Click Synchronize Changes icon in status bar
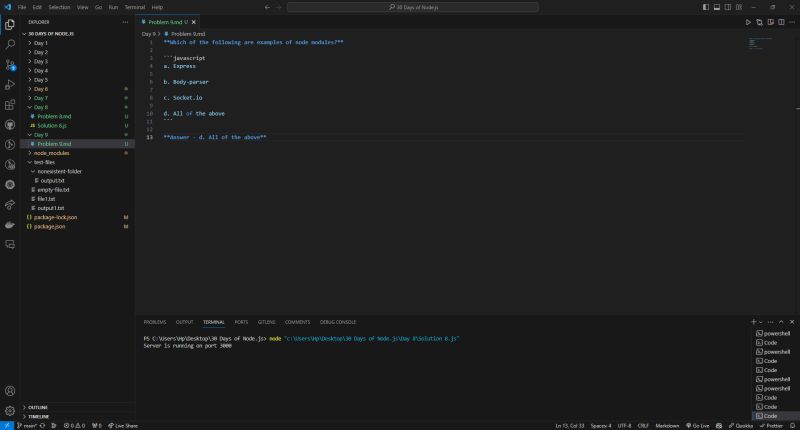800x430 pixels. [x=42, y=425]
